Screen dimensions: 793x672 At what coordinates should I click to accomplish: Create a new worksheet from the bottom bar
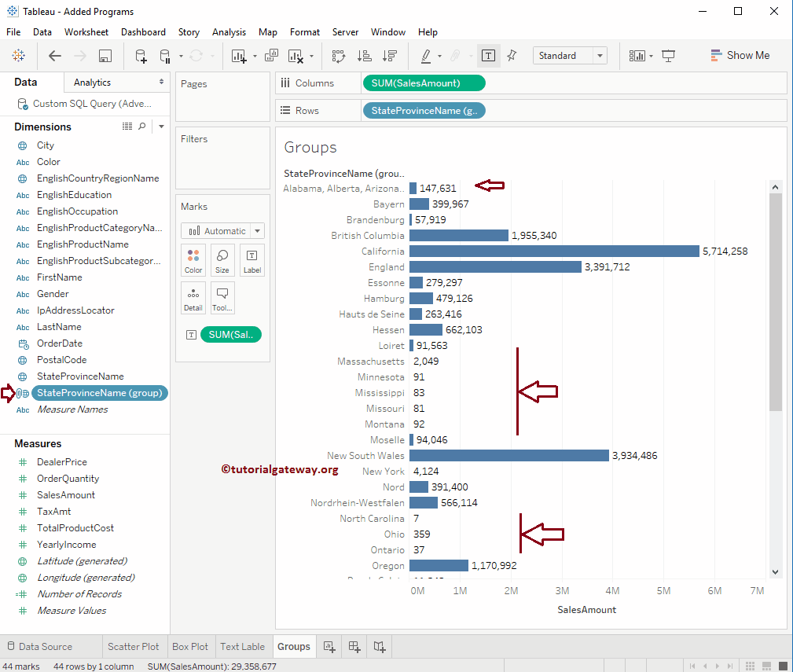(x=329, y=646)
